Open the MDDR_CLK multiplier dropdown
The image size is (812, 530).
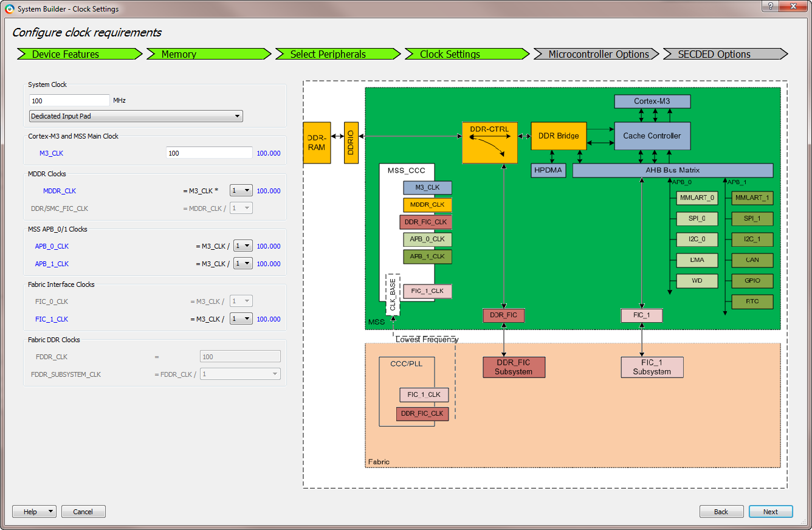point(241,191)
